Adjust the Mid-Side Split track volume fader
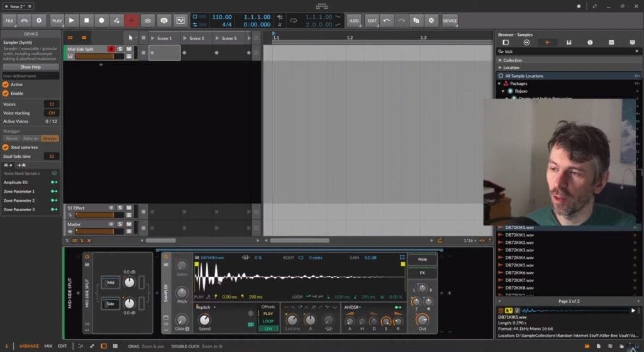The image size is (644, 352). [x=100, y=56]
